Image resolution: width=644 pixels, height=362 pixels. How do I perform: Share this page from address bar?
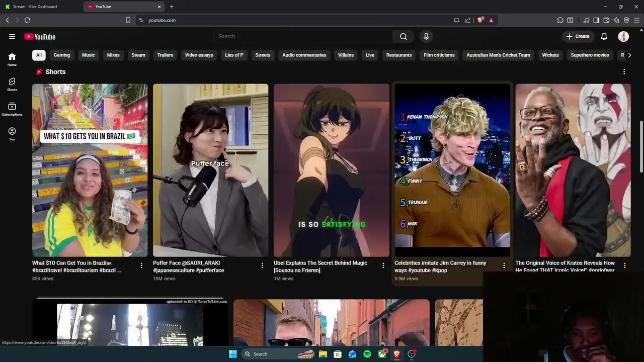click(x=468, y=20)
